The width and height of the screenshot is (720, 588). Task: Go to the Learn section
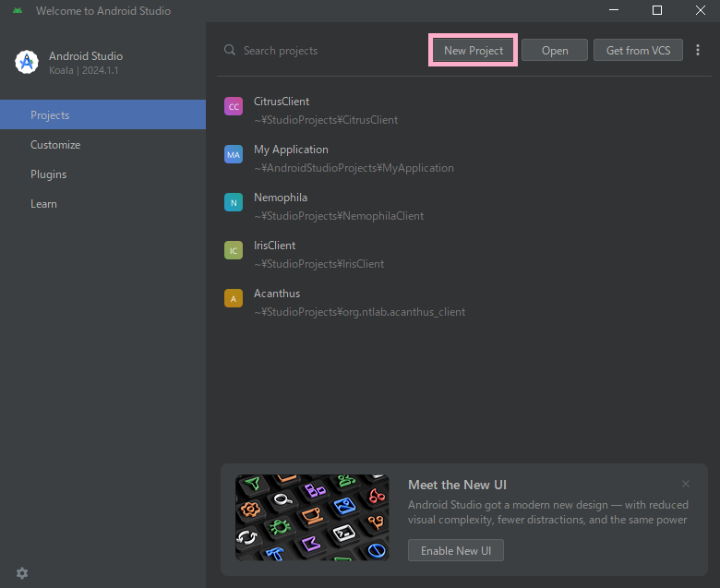coord(102,204)
